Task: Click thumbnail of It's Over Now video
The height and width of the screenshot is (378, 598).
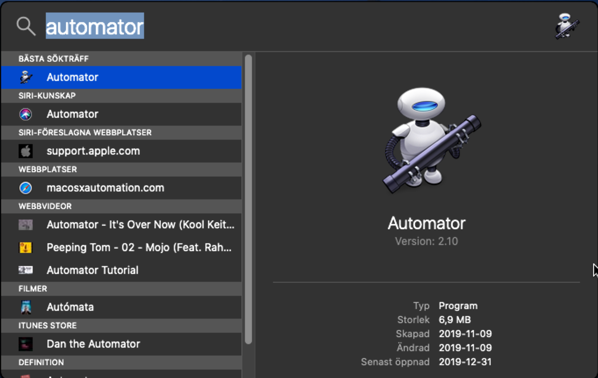Action: pyautogui.click(x=26, y=225)
